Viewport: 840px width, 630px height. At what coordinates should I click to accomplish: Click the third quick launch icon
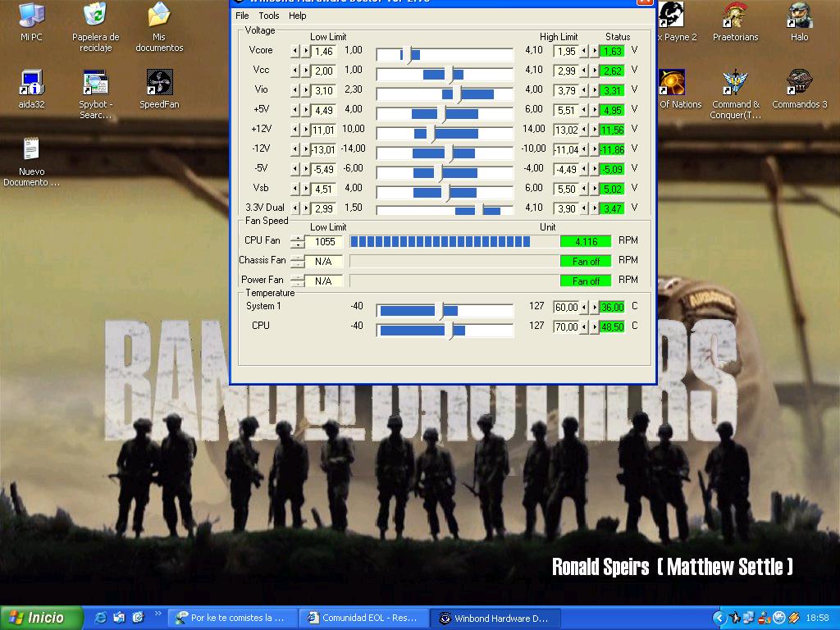click(138, 618)
